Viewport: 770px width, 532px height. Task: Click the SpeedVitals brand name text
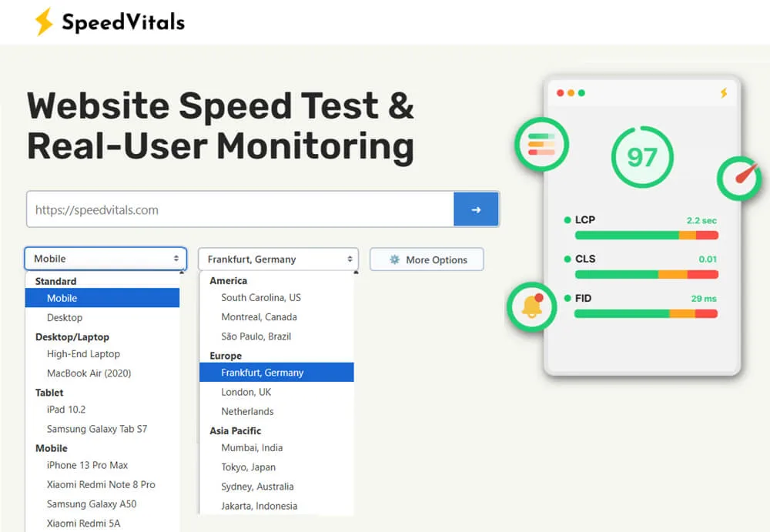click(x=123, y=22)
